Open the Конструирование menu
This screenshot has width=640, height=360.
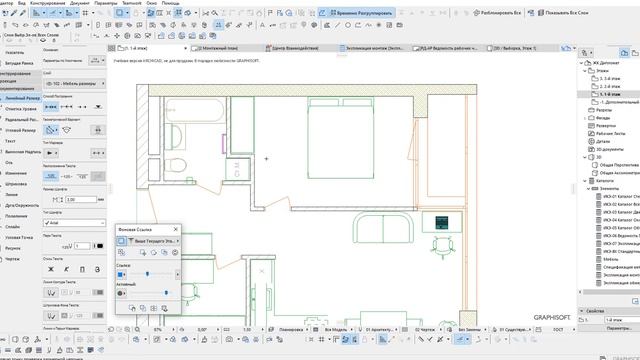(x=48, y=3)
